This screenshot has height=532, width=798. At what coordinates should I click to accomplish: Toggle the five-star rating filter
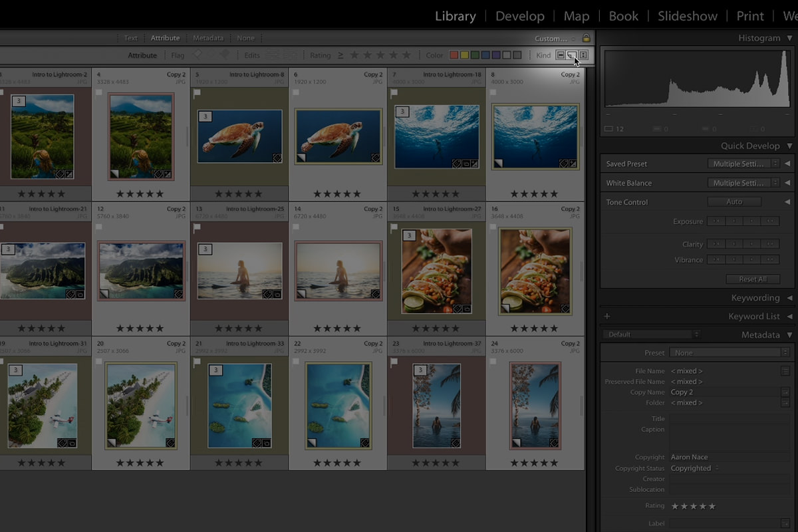[405, 55]
